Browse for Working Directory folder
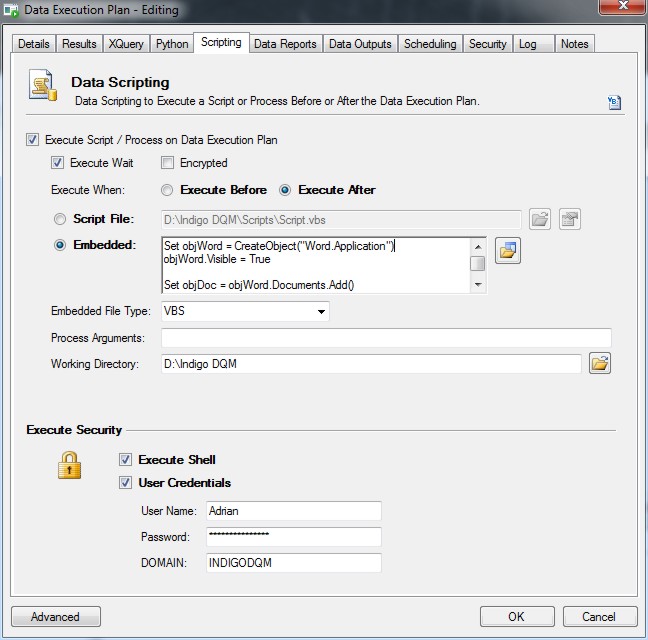Image resolution: width=648 pixels, height=640 pixels. pos(600,364)
